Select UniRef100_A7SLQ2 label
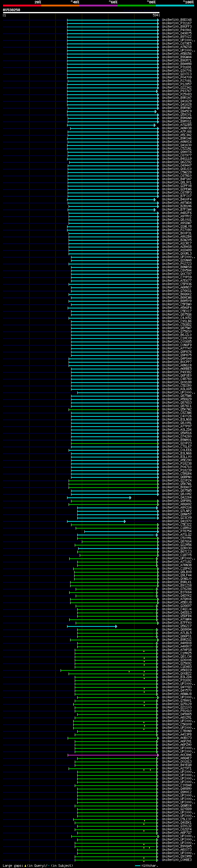Screen dimensions: 197x868 pos(176,535)
